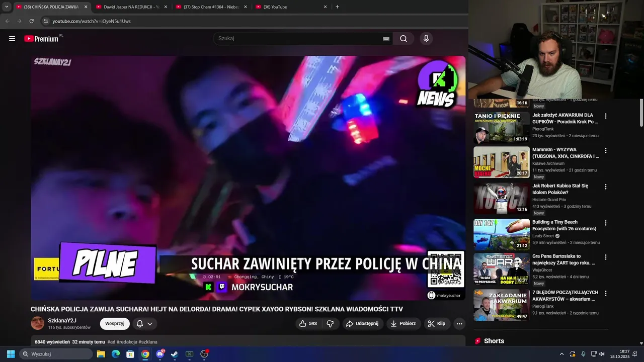
Task: Click the microphone icon in system tray
Action: point(583,354)
